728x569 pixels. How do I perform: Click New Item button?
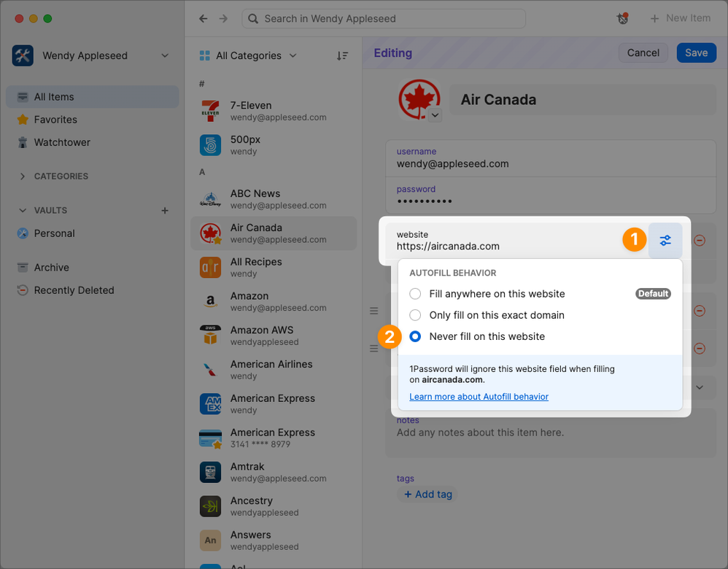681,18
